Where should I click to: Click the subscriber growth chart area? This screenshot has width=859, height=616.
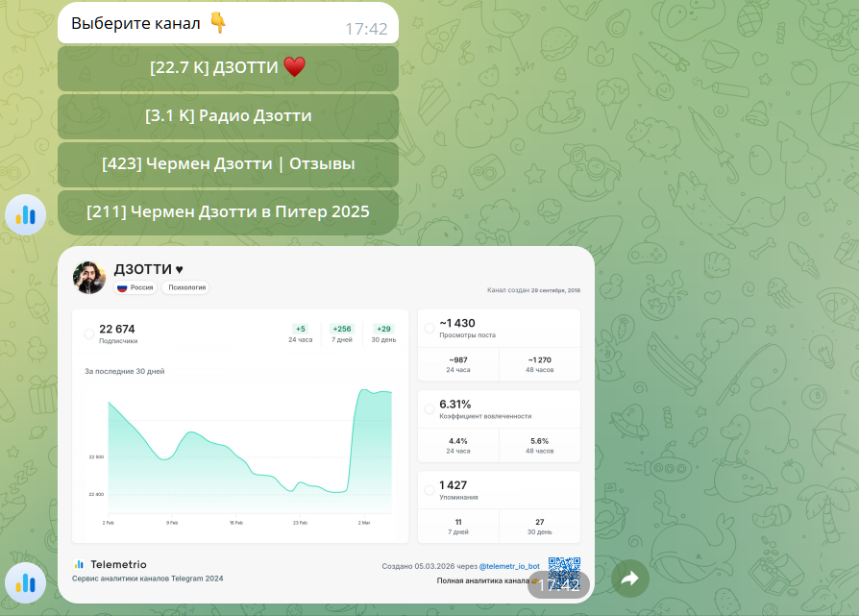coord(250,452)
